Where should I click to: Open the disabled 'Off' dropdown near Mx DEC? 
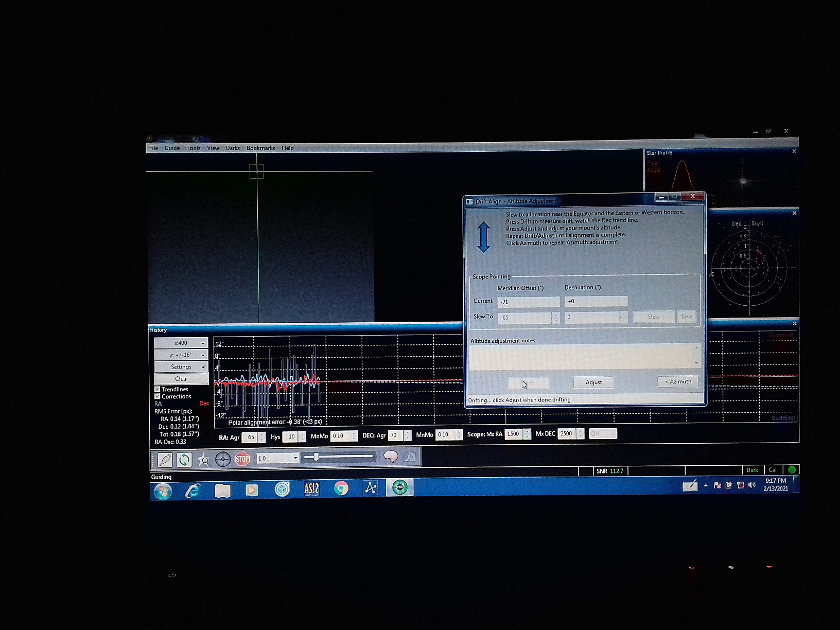pos(602,434)
